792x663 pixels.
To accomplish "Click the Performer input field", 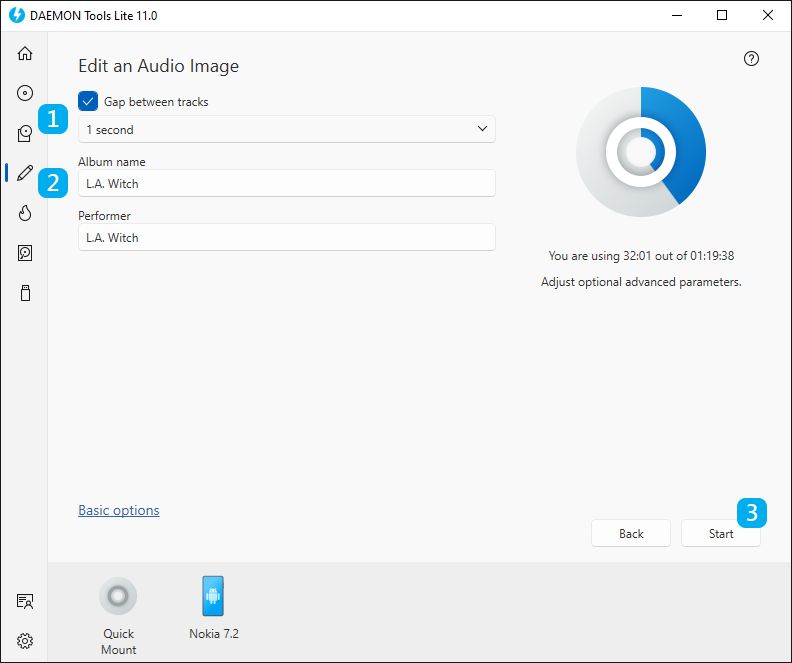I will tap(286, 237).
